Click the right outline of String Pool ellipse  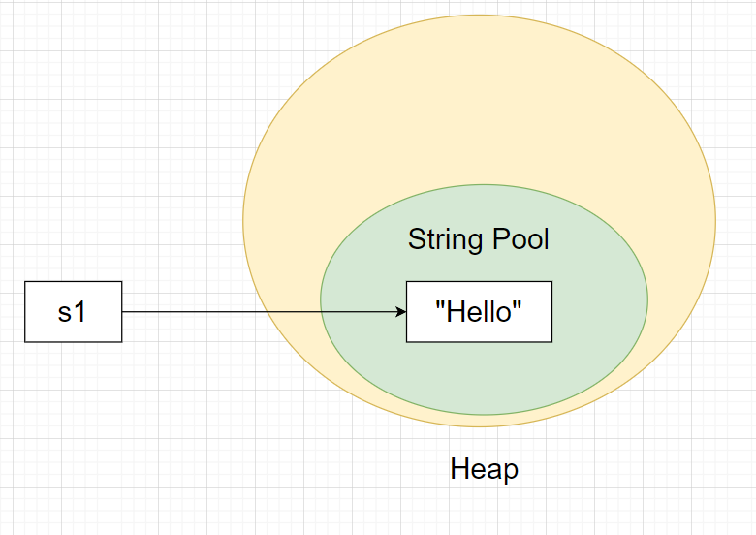click(x=647, y=298)
